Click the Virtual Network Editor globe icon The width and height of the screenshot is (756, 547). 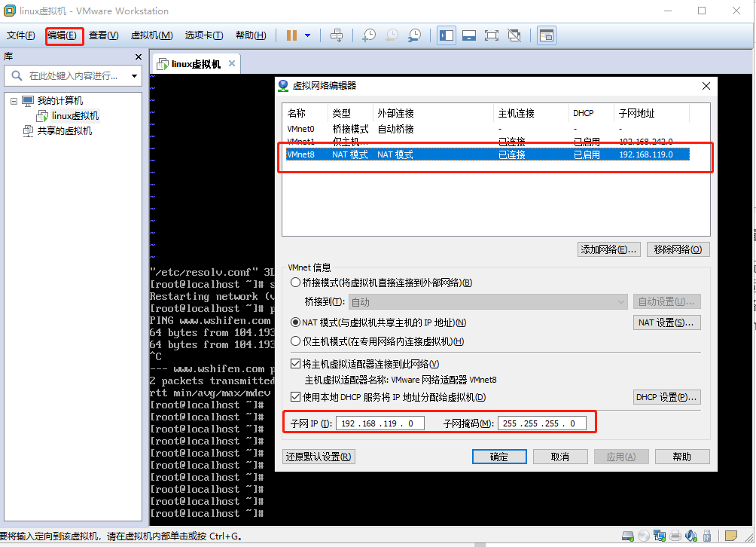point(283,86)
